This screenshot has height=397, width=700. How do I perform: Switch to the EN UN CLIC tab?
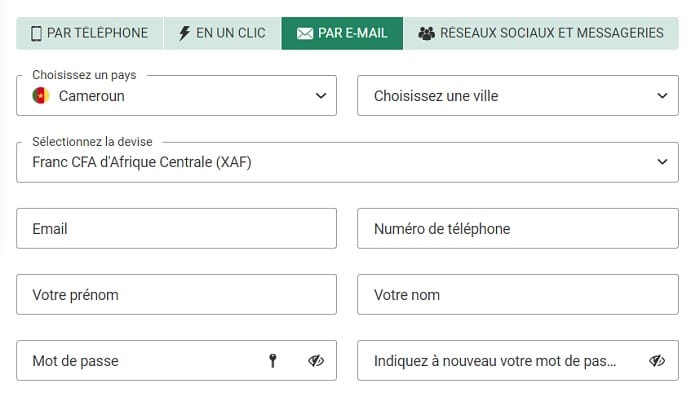pyautogui.click(x=222, y=33)
